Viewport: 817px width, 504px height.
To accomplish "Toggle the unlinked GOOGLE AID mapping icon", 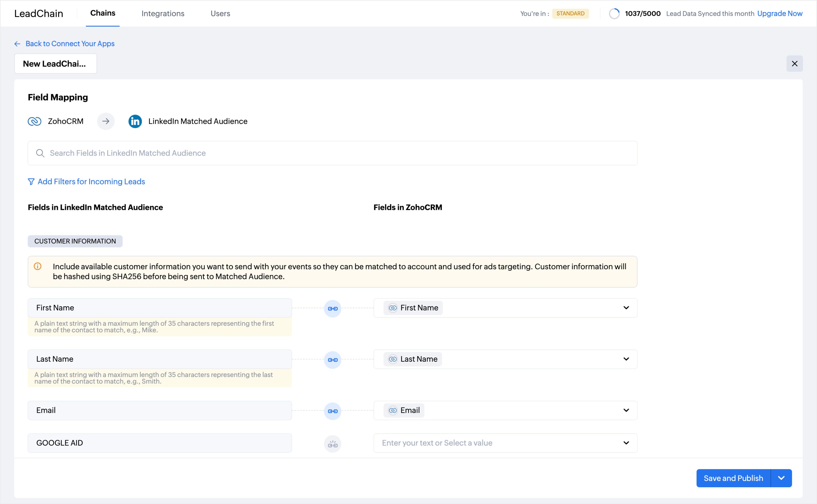I will coord(332,444).
